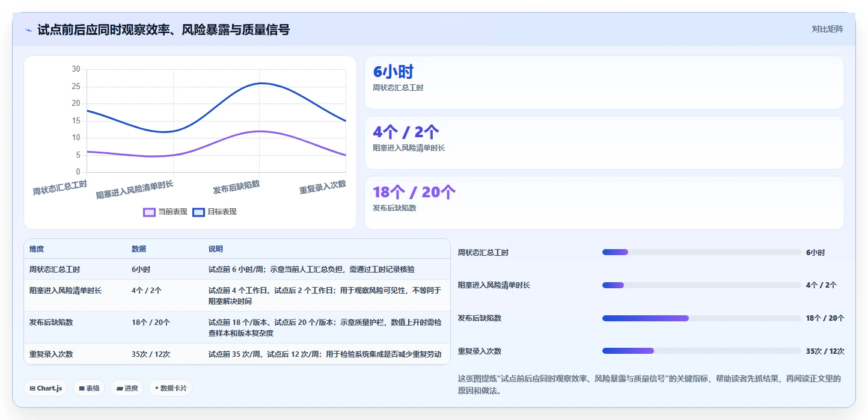Click the blue 目标表现 legend swatch
This screenshot has width=868, height=420.
(x=198, y=212)
